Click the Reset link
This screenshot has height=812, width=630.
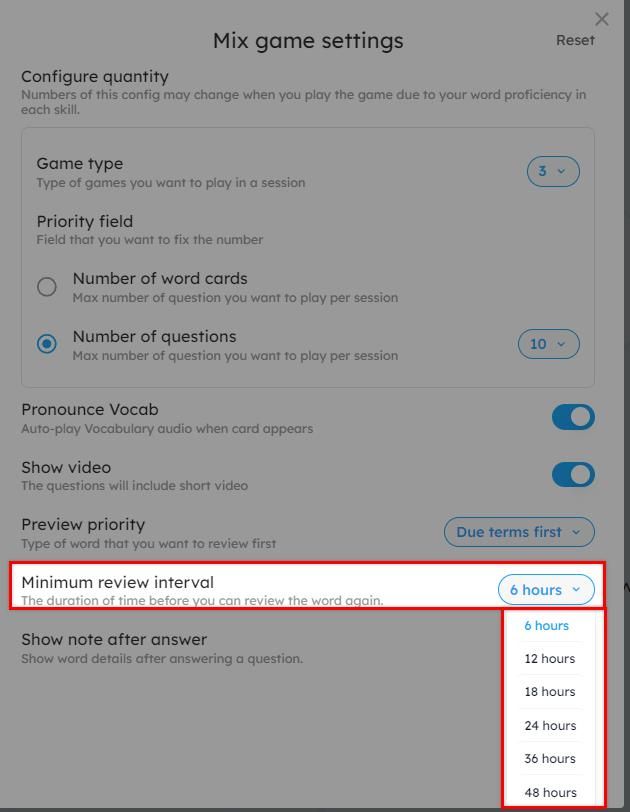click(575, 40)
